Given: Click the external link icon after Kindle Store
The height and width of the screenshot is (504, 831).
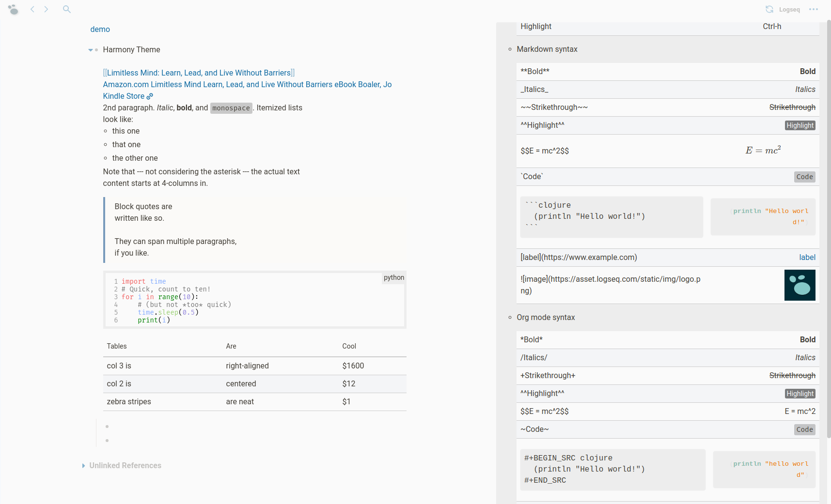Looking at the screenshot, I should (150, 96).
